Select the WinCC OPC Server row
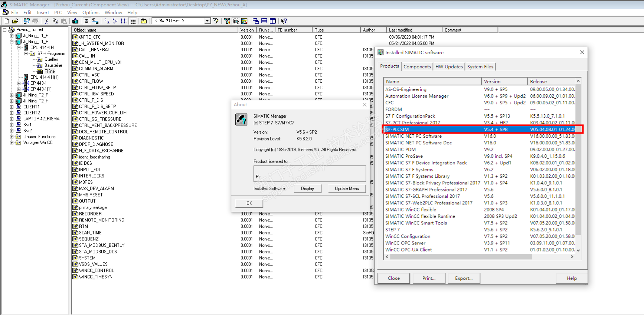644x315 pixels. pos(480,243)
